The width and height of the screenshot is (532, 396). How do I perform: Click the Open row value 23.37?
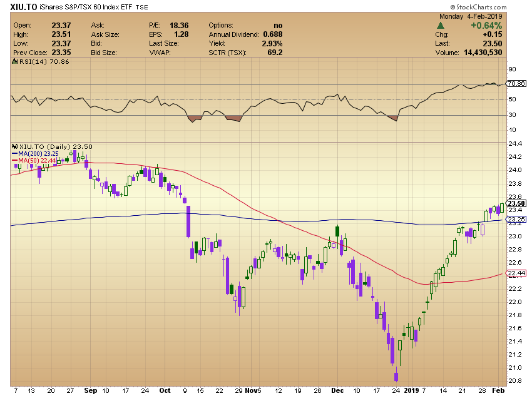click(x=61, y=26)
